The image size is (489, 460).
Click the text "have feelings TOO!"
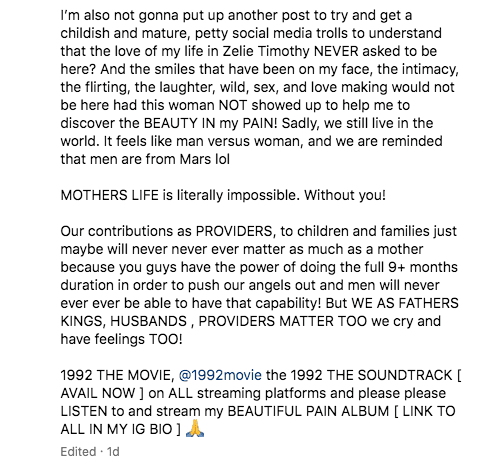pyautogui.click(x=122, y=339)
